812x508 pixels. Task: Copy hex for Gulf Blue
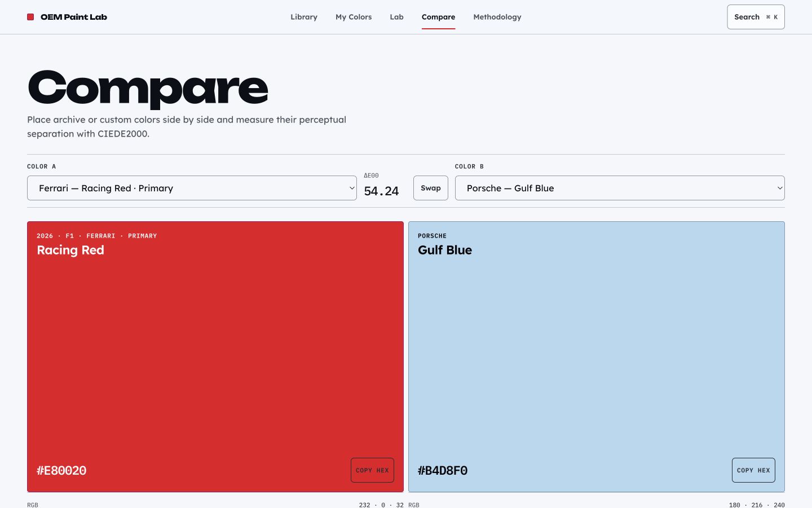point(753,470)
